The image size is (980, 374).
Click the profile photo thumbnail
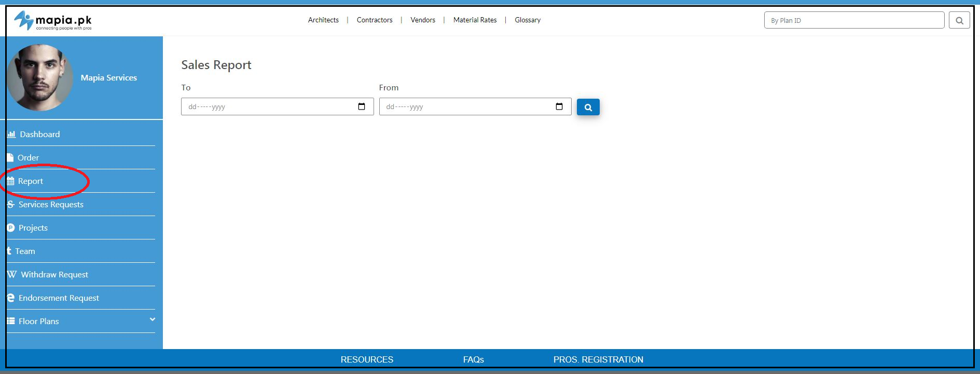pyautogui.click(x=39, y=77)
